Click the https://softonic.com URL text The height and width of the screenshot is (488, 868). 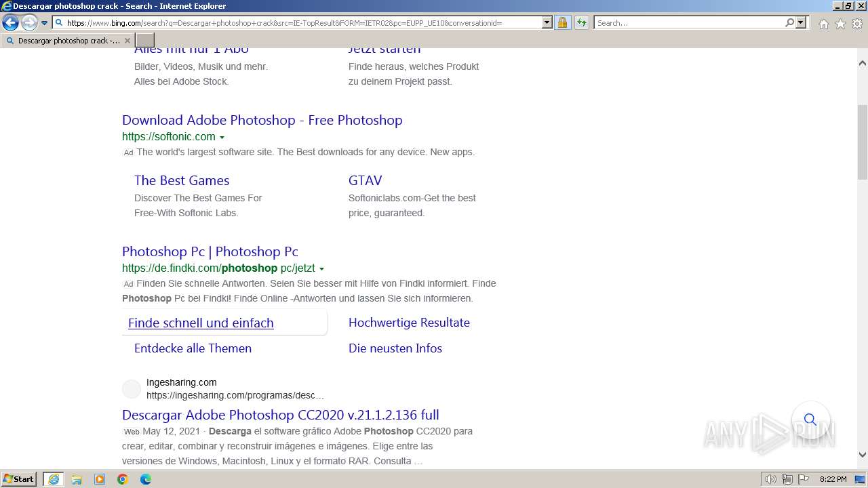[x=169, y=136]
